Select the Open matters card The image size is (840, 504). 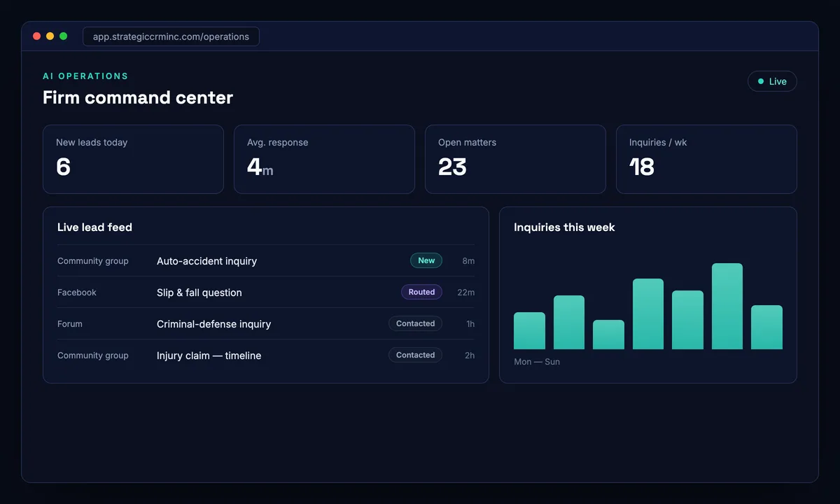tap(515, 159)
